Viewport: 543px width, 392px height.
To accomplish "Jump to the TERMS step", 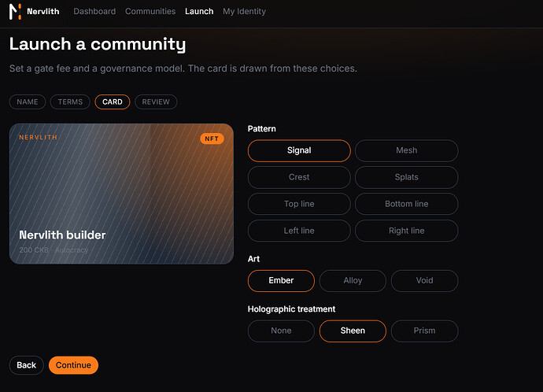I will pos(70,102).
